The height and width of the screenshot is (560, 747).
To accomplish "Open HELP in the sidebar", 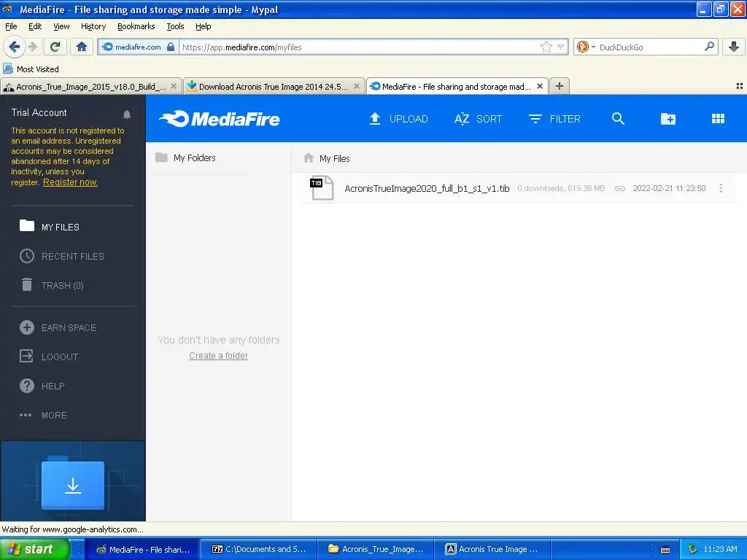I will 42,386.
